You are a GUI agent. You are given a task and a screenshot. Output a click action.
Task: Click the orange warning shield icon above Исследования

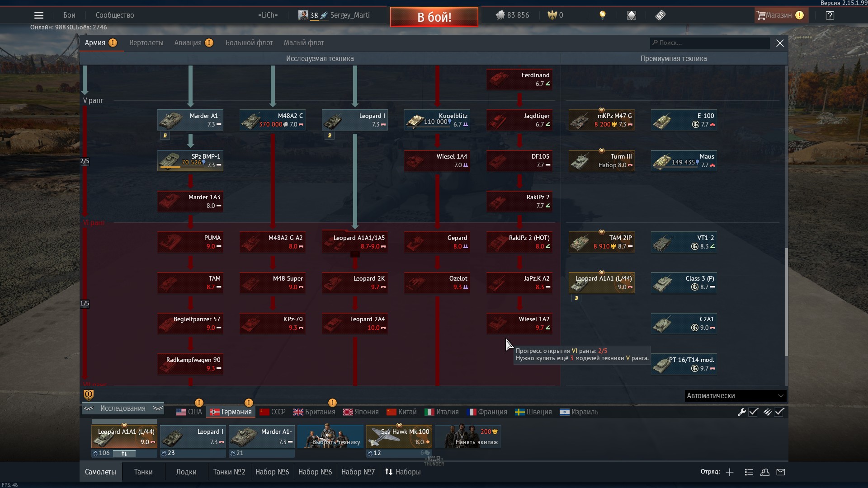pos(89,395)
